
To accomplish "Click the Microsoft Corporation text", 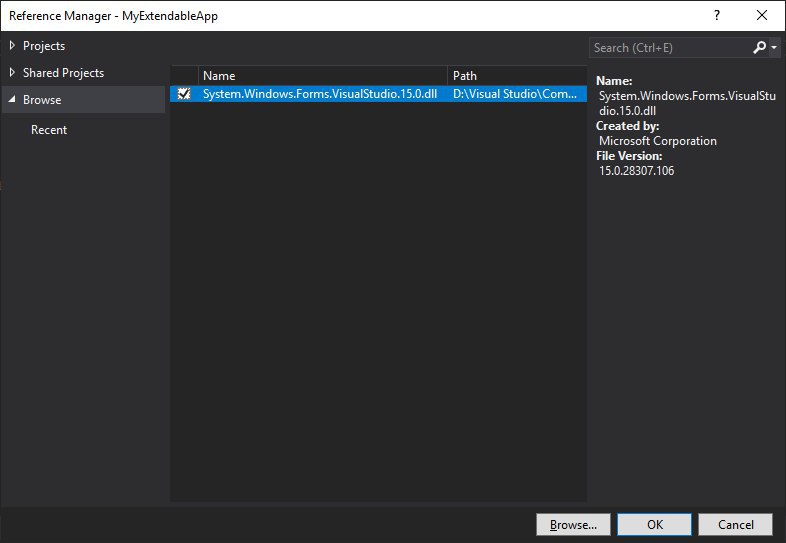I will pyautogui.click(x=658, y=141).
